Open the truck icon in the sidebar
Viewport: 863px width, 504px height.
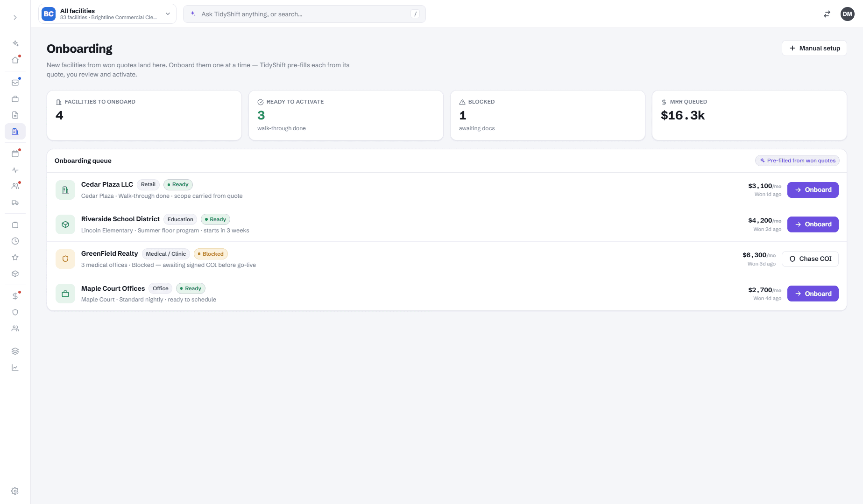[x=15, y=203]
